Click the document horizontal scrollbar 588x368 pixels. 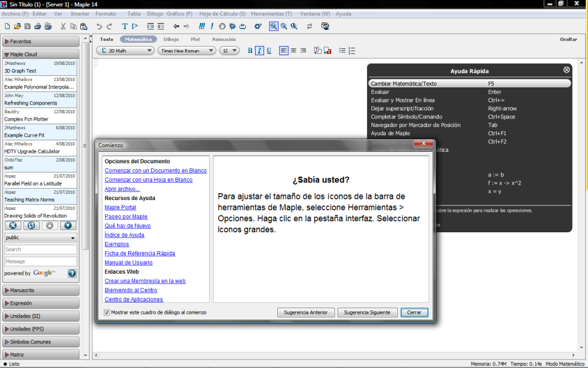point(334,355)
